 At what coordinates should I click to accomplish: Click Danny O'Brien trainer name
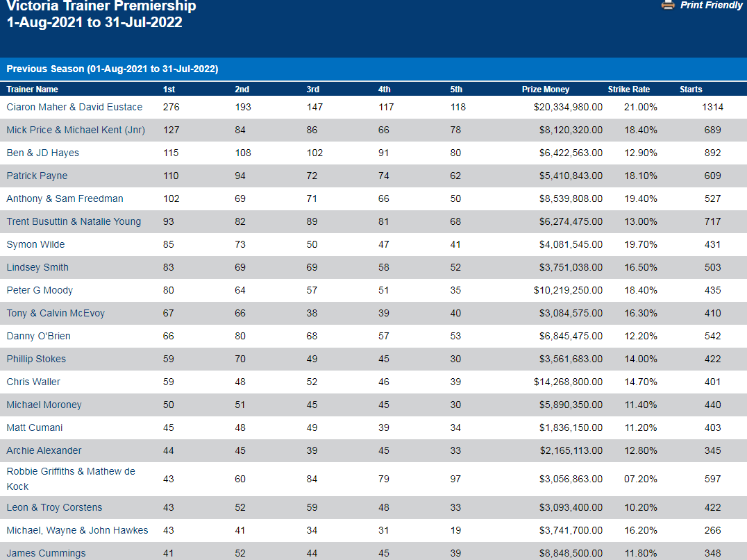(38, 336)
